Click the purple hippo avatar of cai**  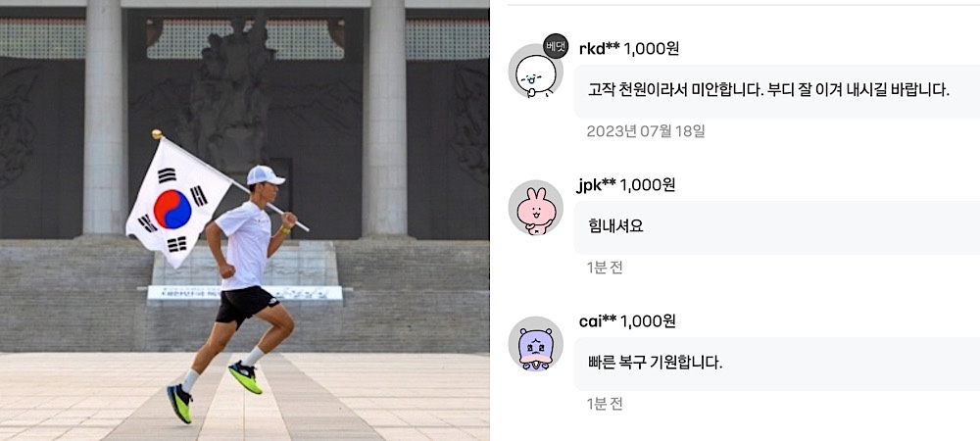(x=536, y=344)
